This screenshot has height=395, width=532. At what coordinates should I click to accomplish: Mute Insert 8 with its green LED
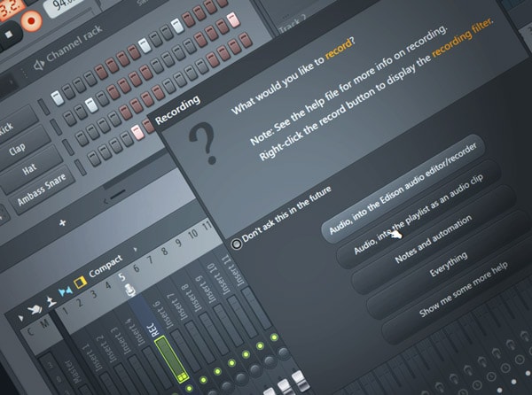tap(231, 363)
